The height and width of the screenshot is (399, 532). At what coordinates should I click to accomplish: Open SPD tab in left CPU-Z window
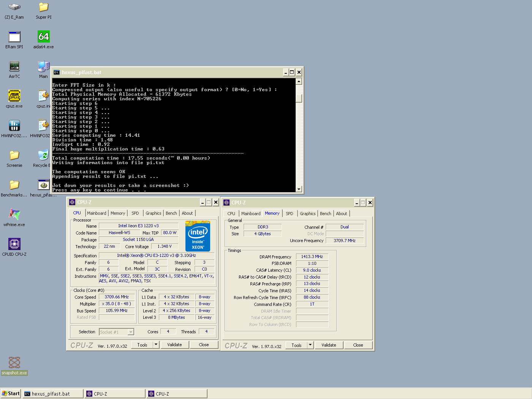pos(135,213)
